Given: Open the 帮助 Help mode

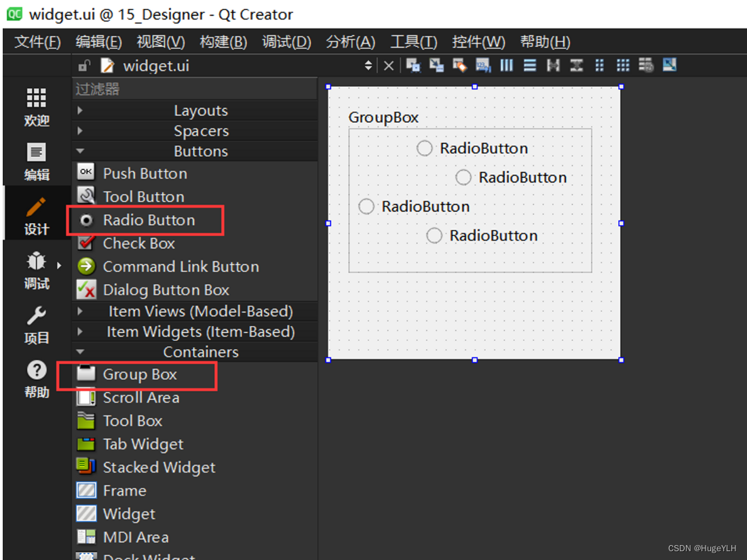Looking at the screenshot, I should click(x=37, y=380).
